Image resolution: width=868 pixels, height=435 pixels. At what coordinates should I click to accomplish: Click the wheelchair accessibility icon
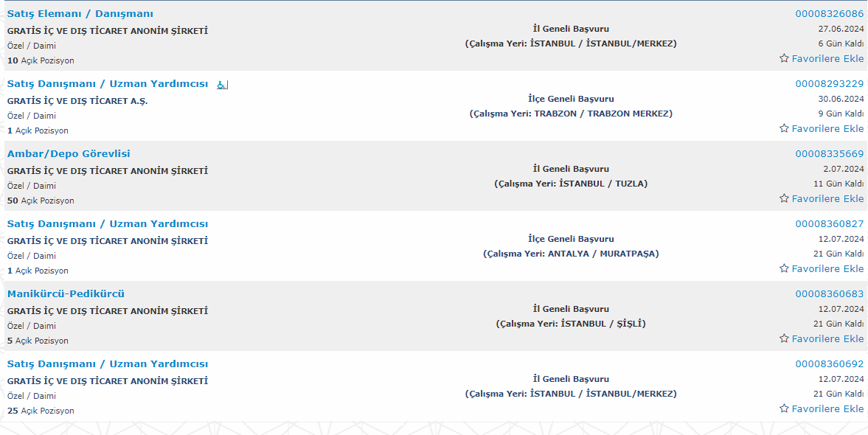click(222, 85)
